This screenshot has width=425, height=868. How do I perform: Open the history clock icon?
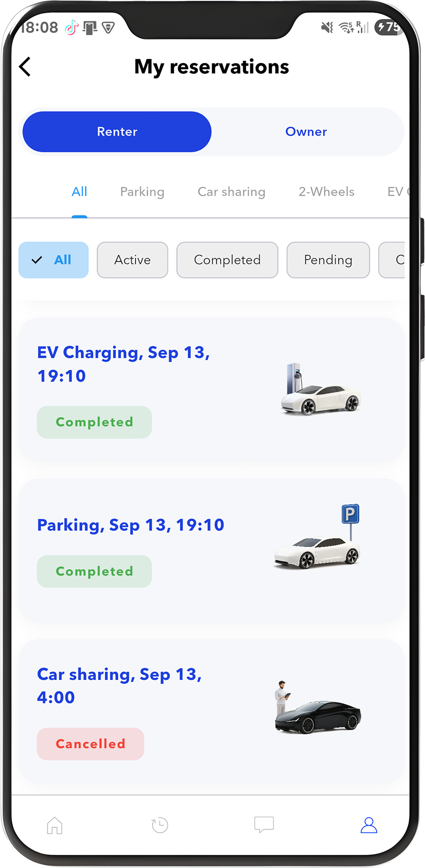coord(160,825)
